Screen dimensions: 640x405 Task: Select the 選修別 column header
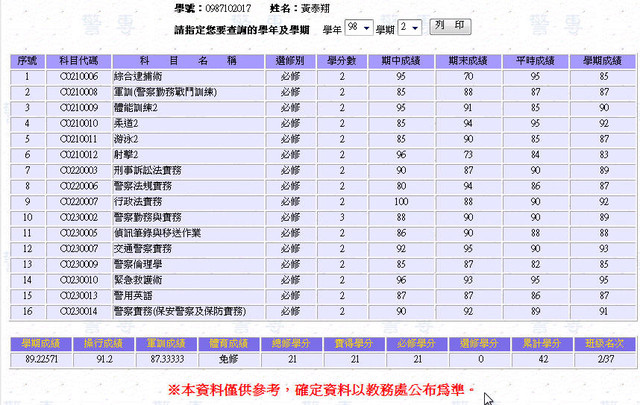tap(290, 61)
